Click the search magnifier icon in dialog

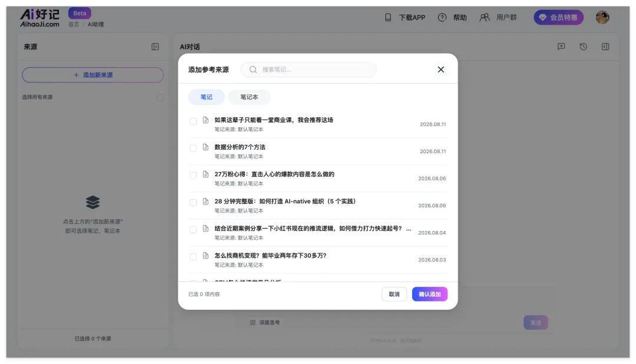[x=253, y=70]
